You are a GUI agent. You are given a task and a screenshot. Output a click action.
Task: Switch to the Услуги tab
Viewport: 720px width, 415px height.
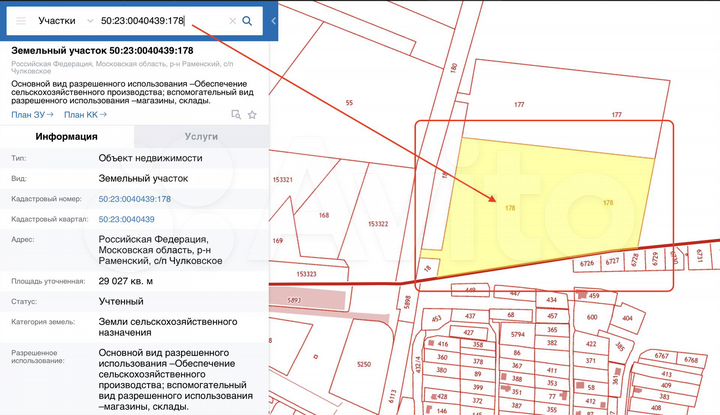coord(200,138)
